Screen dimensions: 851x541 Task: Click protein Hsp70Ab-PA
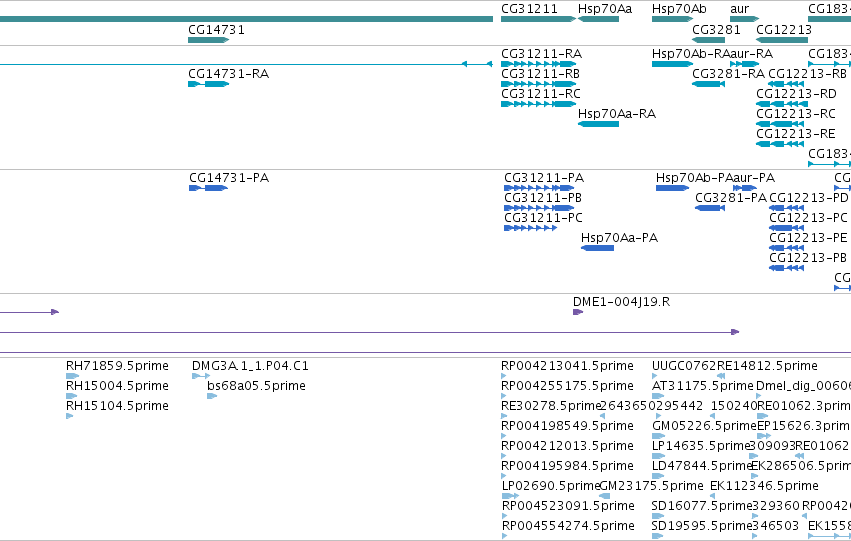pos(672,188)
